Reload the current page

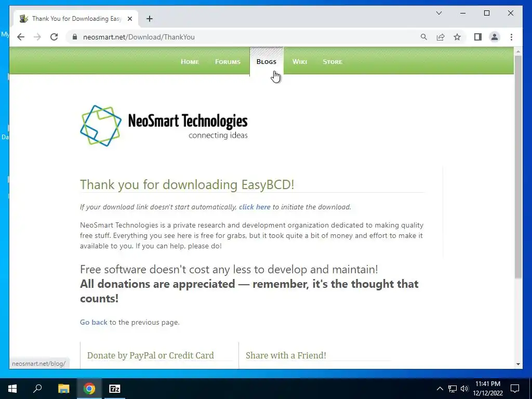[x=54, y=37]
